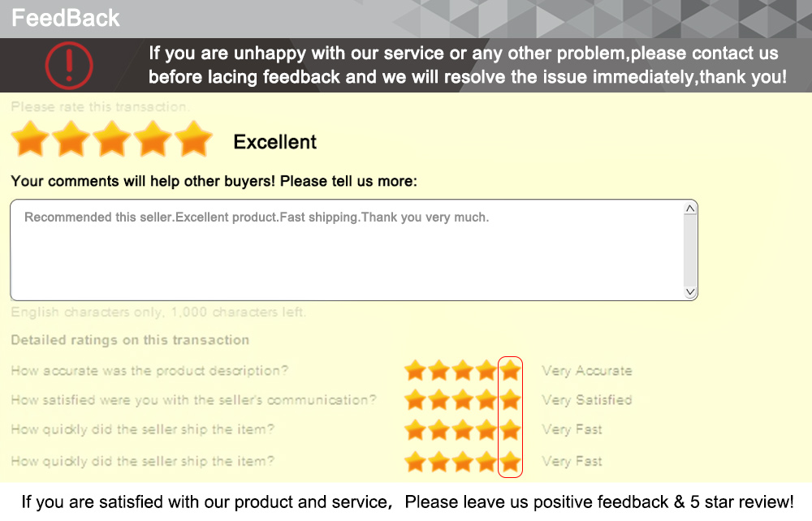Click the Very Satisfied rating label
Screen dimensions: 812x521
click(586, 400)
